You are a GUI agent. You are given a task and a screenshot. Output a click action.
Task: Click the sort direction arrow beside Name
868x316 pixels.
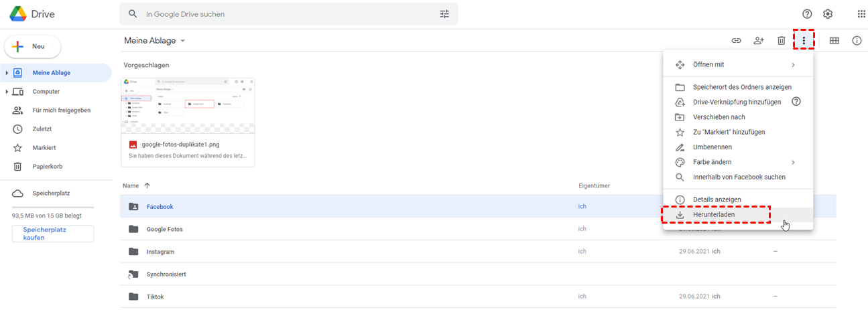(147, 185)
